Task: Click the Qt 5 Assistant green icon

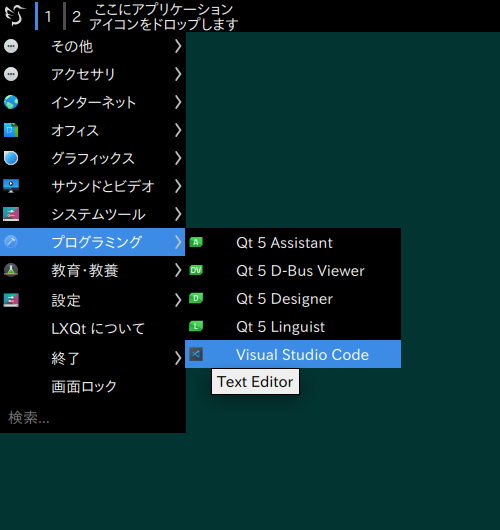Action: tap(196, 242)
